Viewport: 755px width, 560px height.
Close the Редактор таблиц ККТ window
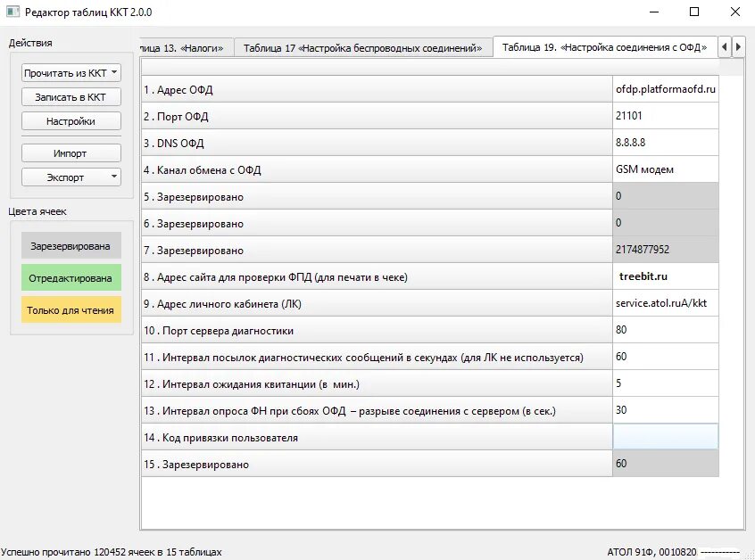click(734, 12)
